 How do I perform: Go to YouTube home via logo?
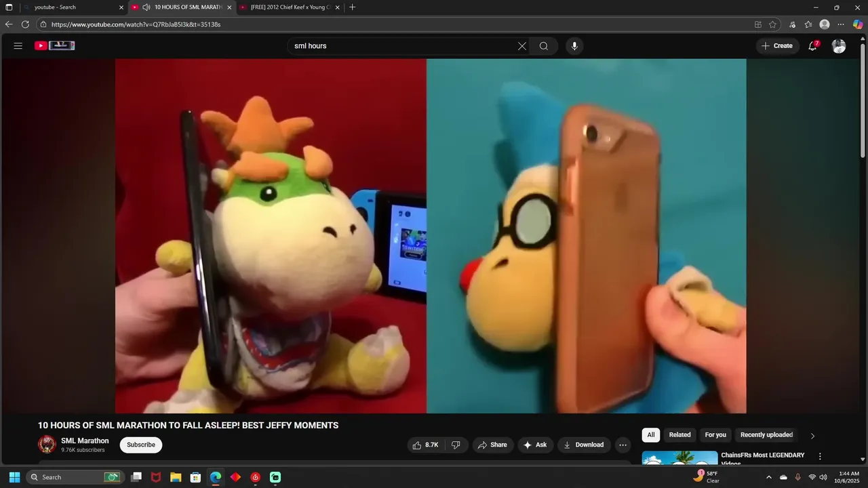point(55,45)
